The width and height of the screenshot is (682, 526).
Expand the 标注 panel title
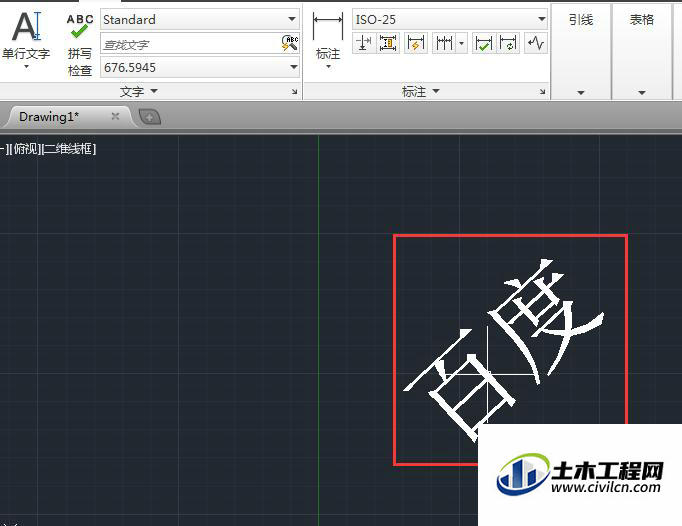coord(421,91)
